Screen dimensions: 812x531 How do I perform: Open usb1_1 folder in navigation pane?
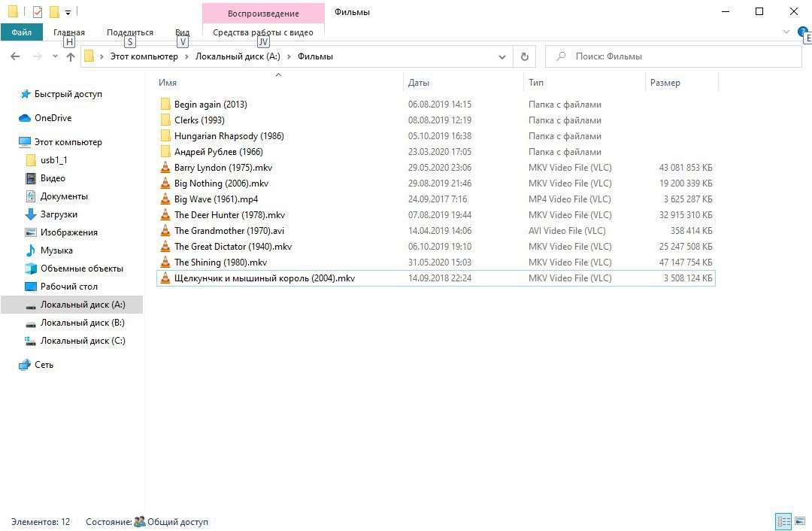pyautogui.click(x=54, y=160)
